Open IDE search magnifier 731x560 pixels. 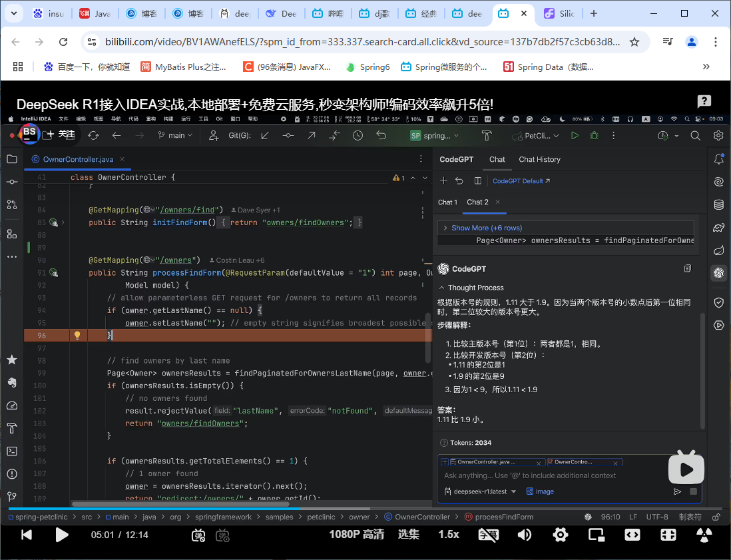(695, 136)
